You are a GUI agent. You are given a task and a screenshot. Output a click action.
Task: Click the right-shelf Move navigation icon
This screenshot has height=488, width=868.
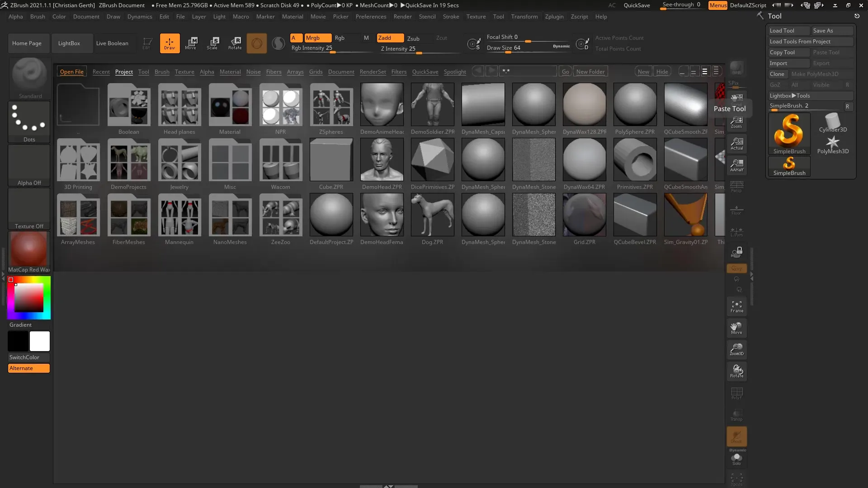(x=737, y=328)
